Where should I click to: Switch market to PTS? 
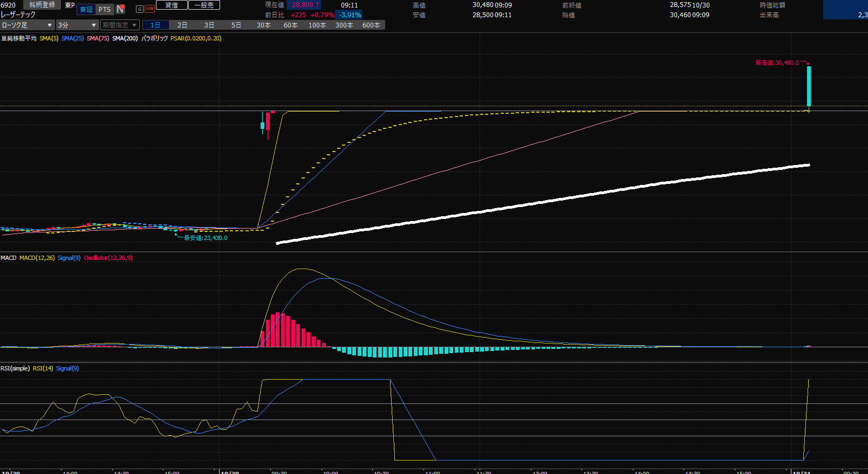click(x=105, y=9)
